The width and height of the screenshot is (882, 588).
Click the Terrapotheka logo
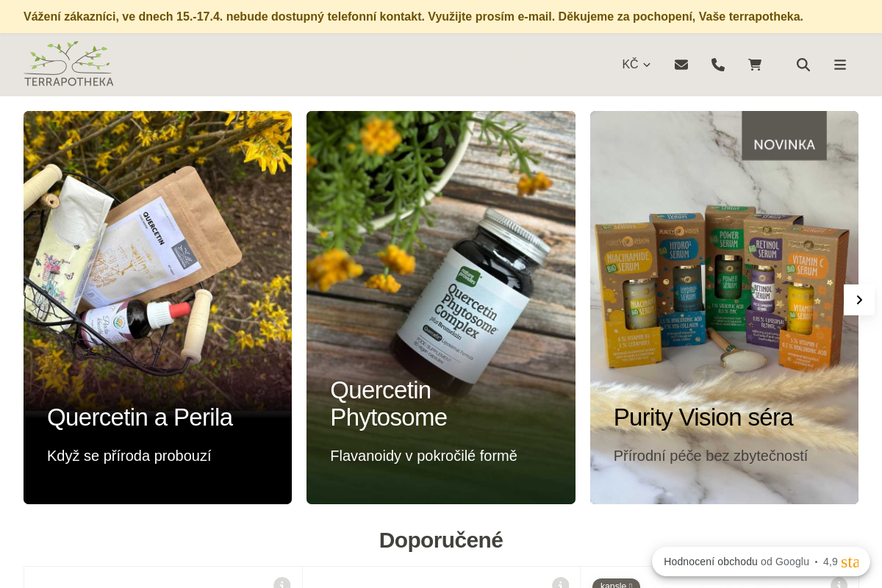[69, 64]
